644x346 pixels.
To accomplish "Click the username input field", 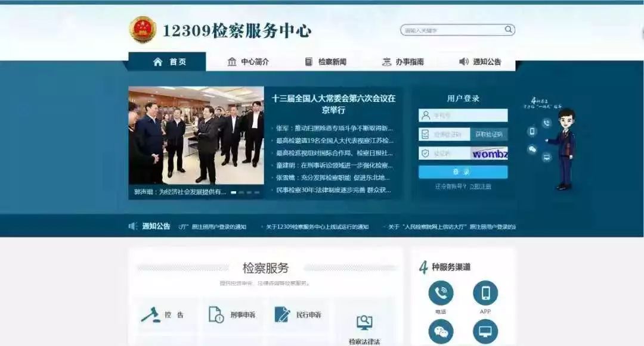I will pyautogui.click(x=463, y=116).
